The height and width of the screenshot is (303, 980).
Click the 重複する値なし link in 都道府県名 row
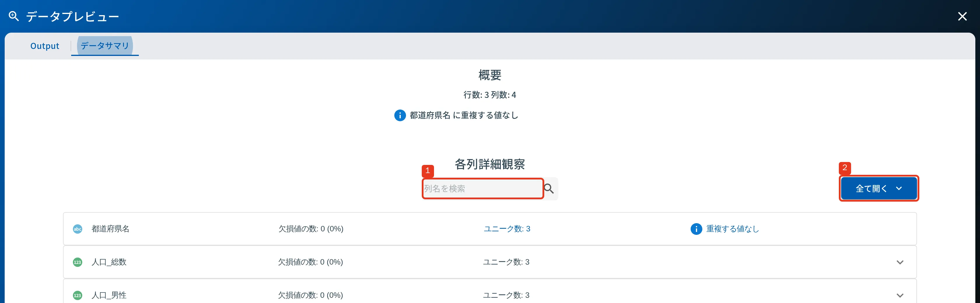click(x=732, y=229)
